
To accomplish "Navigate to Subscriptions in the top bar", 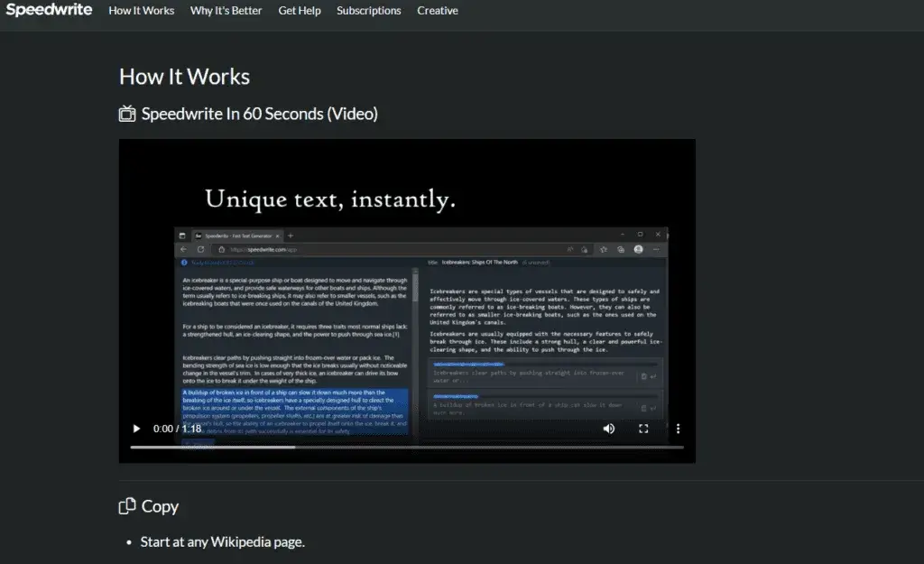I will pos(369,11).
